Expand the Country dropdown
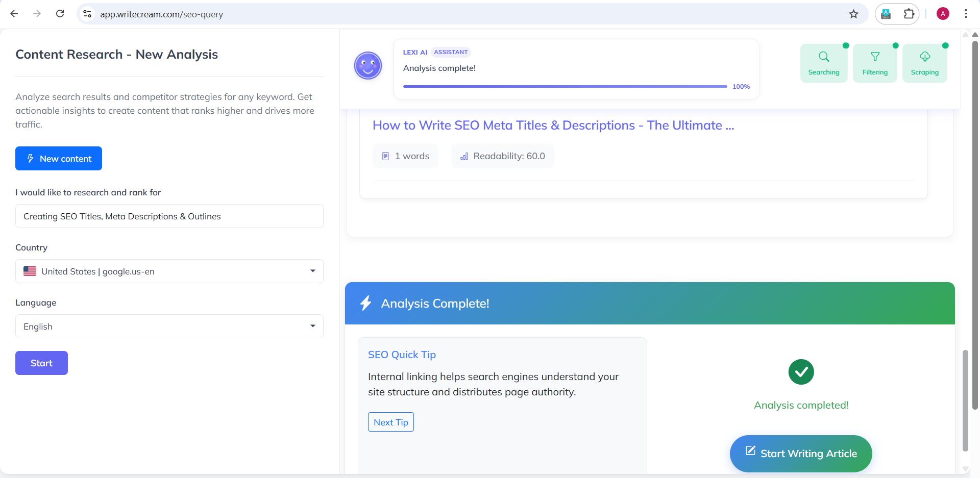980x478 pixels. click(169, 271)
